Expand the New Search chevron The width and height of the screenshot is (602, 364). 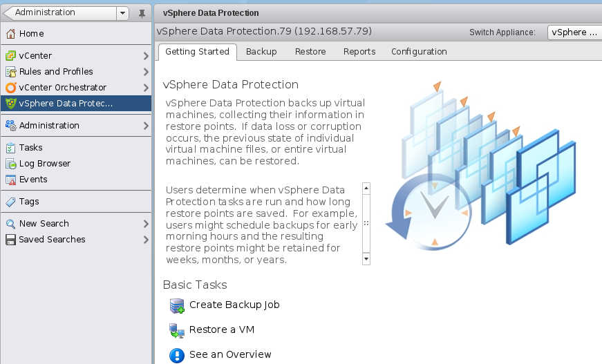point(146,224)
